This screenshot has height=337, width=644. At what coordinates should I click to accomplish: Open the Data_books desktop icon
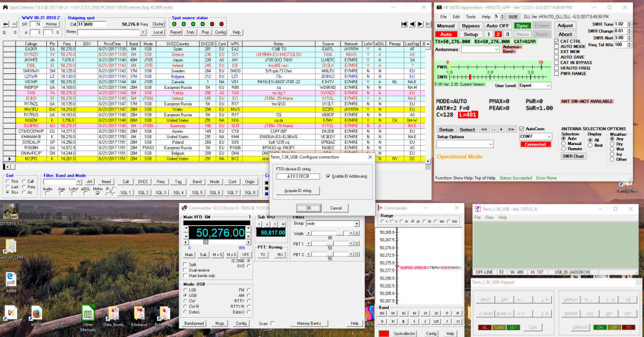coord(113,314)
